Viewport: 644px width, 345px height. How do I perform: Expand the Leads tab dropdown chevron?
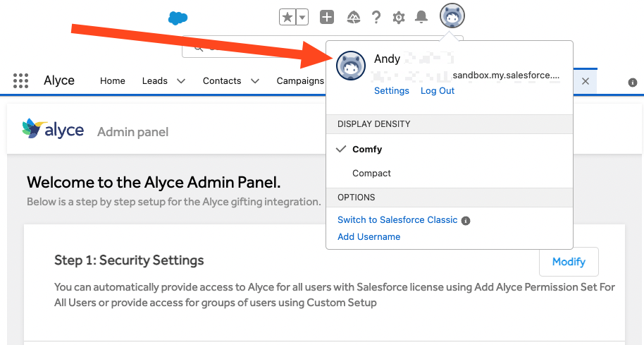[181, 81]
